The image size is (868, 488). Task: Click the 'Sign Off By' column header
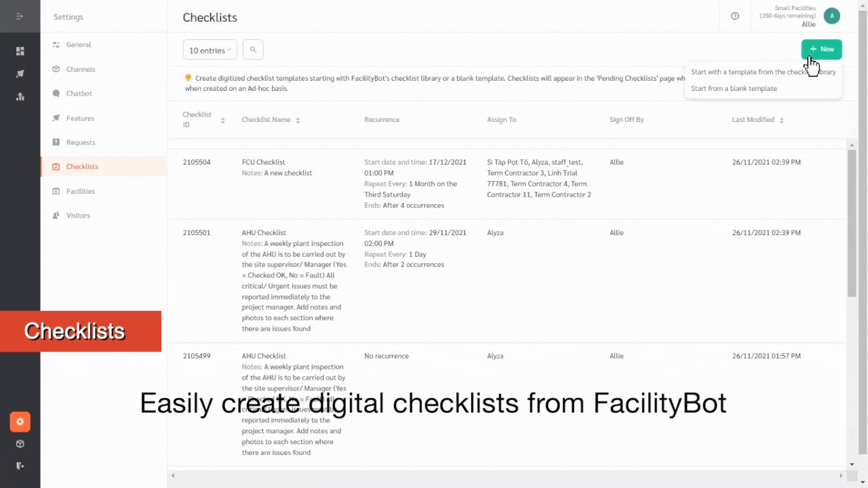coord(627,120)
